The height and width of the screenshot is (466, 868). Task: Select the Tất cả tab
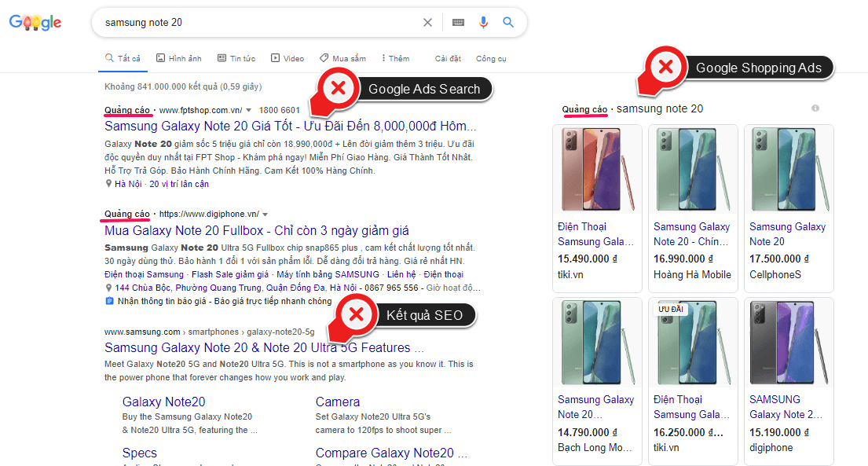pyautogui.click(x=123, y=58)
